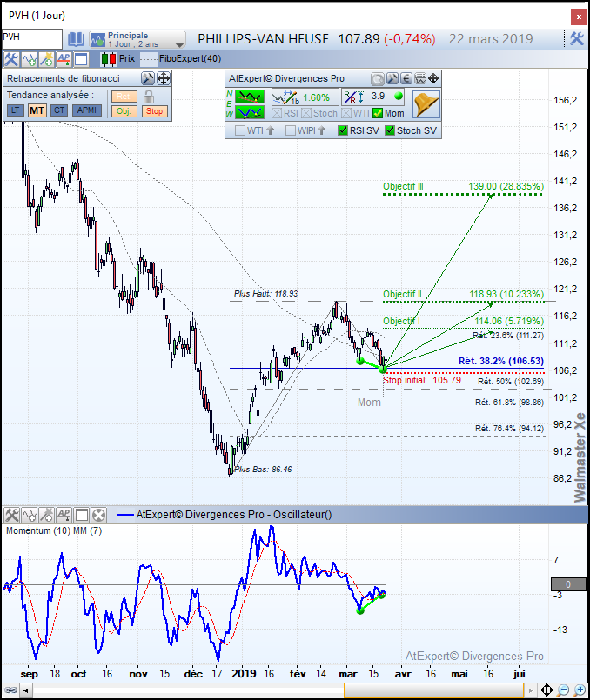The height and width of the screenshot is (700, 590).
Task: Select LT trend analysis
Action: coord(16,110)
